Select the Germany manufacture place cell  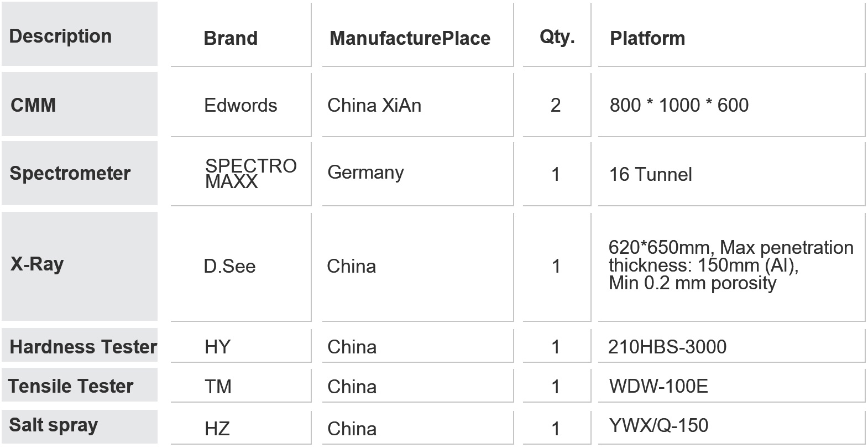tap(365, 172)
